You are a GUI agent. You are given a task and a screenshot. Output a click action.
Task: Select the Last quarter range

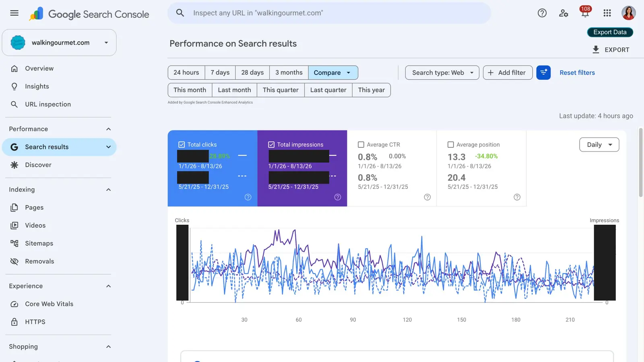click(x=328, y=90)
